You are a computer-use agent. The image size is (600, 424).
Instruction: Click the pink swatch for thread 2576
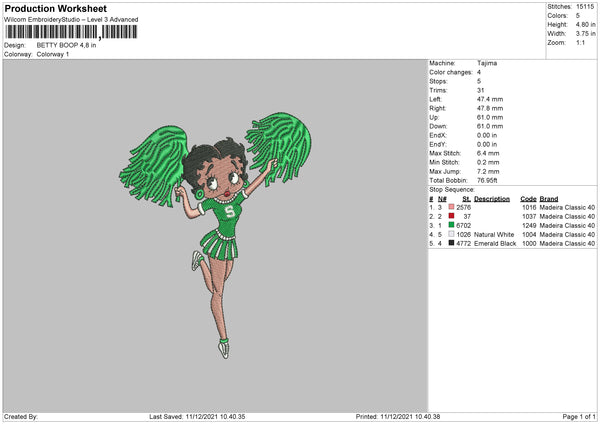(x=452, y=207)
